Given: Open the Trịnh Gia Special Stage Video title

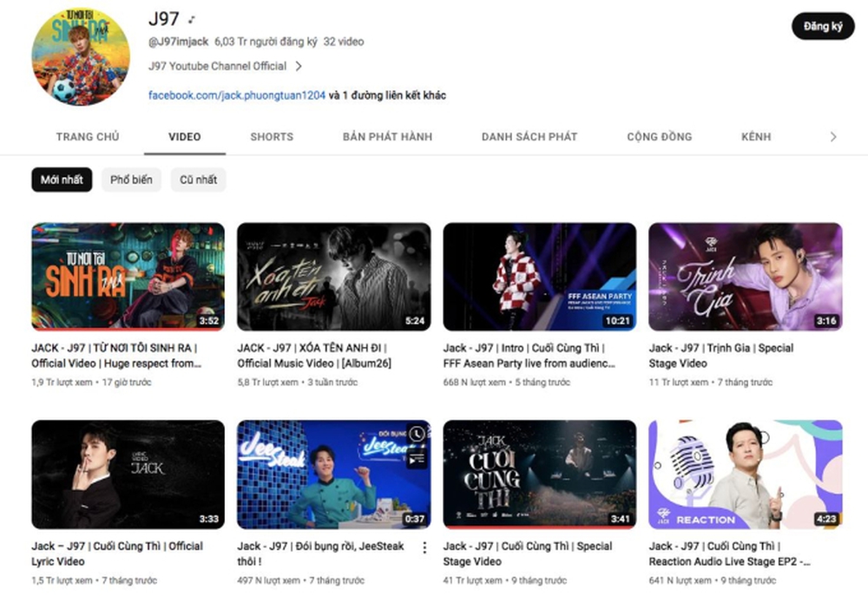Looking at the screenshot, I should click(720, 356).
